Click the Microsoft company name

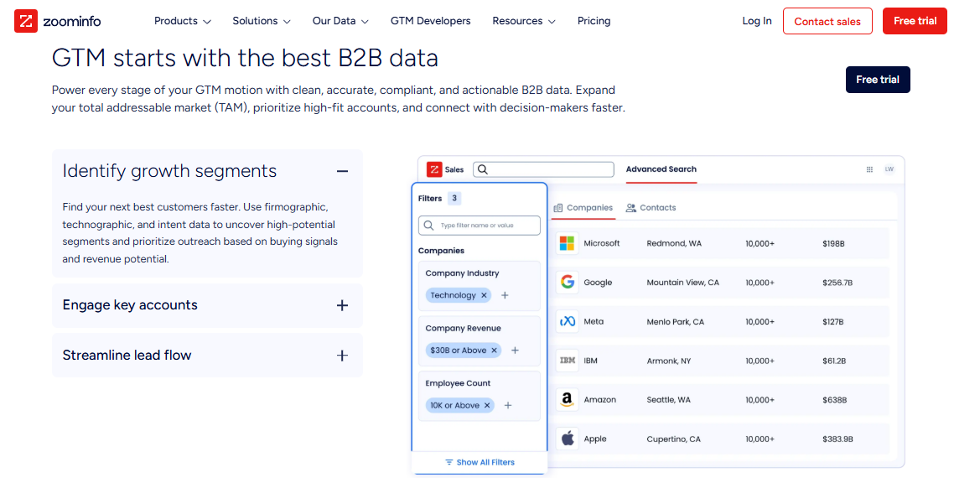(602, 243)
